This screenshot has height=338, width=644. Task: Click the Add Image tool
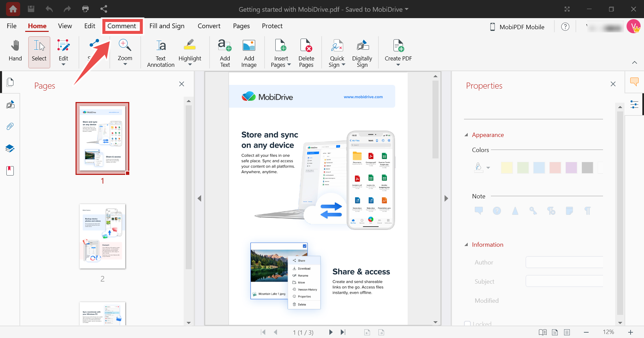[249, 53]
